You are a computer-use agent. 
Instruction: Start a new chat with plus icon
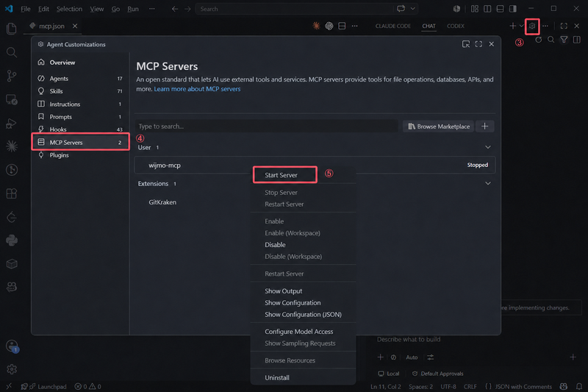[x=512, y=26]
